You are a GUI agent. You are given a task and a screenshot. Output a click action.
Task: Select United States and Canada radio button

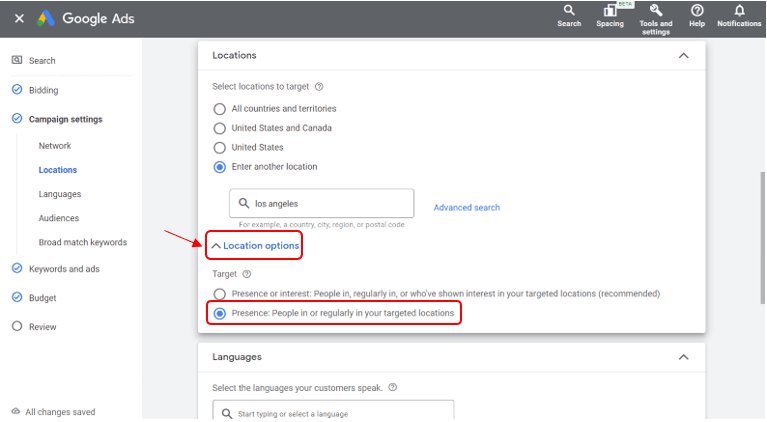[219, 128]
